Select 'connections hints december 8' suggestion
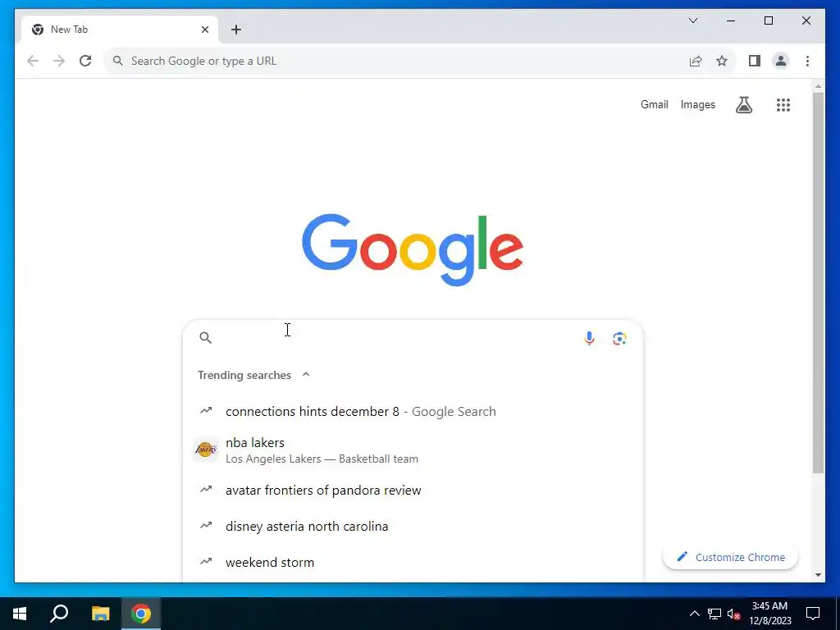840x630 pixels. click(x=413, y=412)
